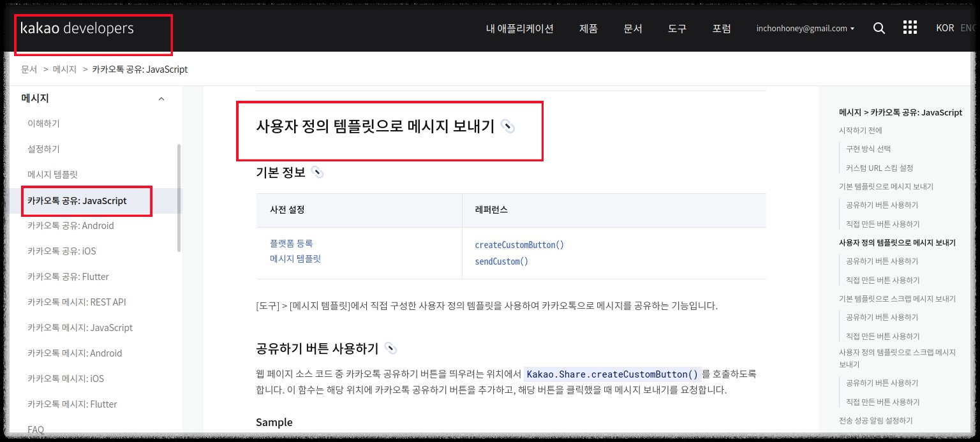Jump to 기본 템플릿으로 메시지 보내기 in outline
980x442 pixels.
point(886,186)
